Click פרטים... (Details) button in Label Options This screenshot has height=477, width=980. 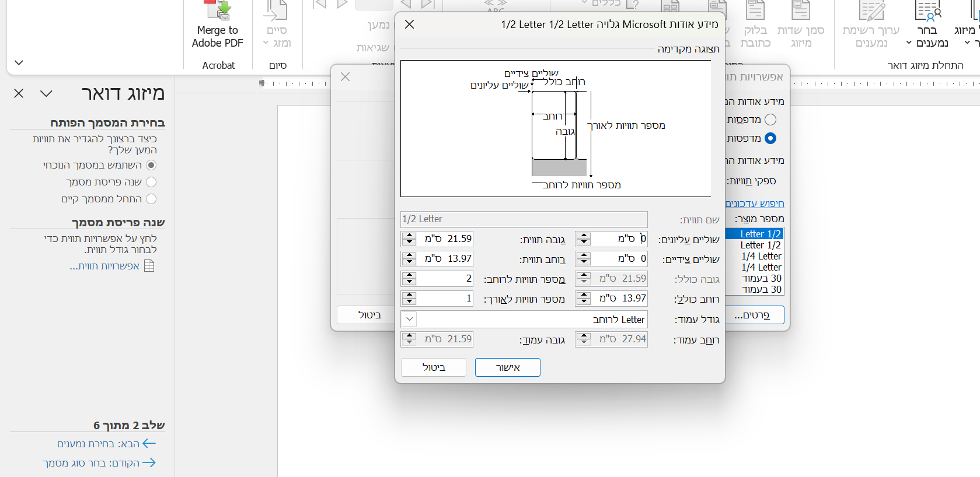coord(753,315)
